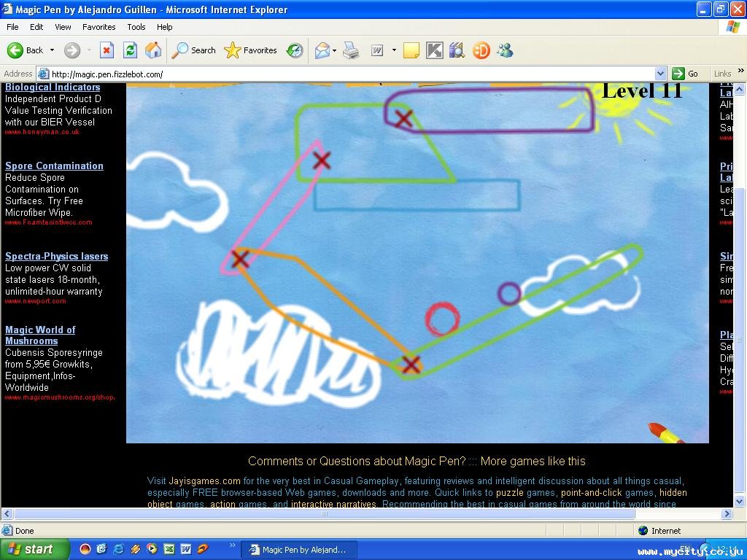Launch Windows Media Player from Quick Launch
Image resolution: width=747 pixels, height=560 pixels.
click(x=152, y=549)
